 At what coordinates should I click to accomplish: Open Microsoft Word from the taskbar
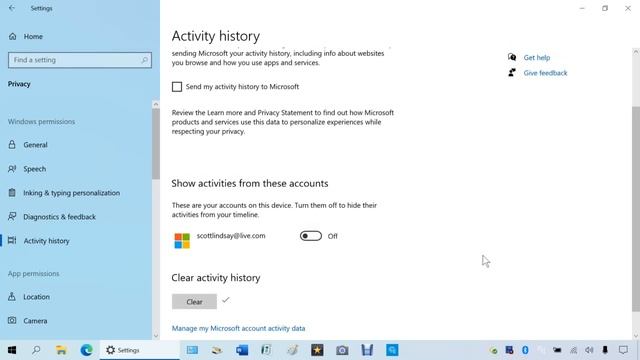click(x=242, y=350)
